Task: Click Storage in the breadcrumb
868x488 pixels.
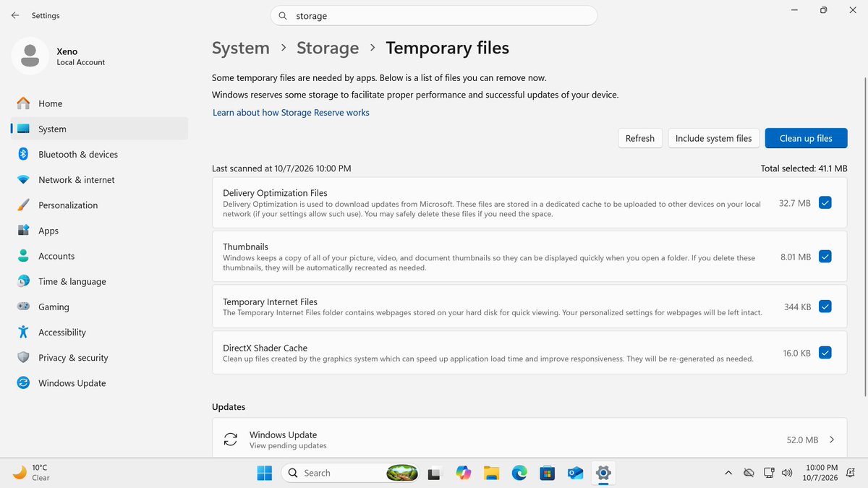Action: pyautogui.click(x=328, y=48)
